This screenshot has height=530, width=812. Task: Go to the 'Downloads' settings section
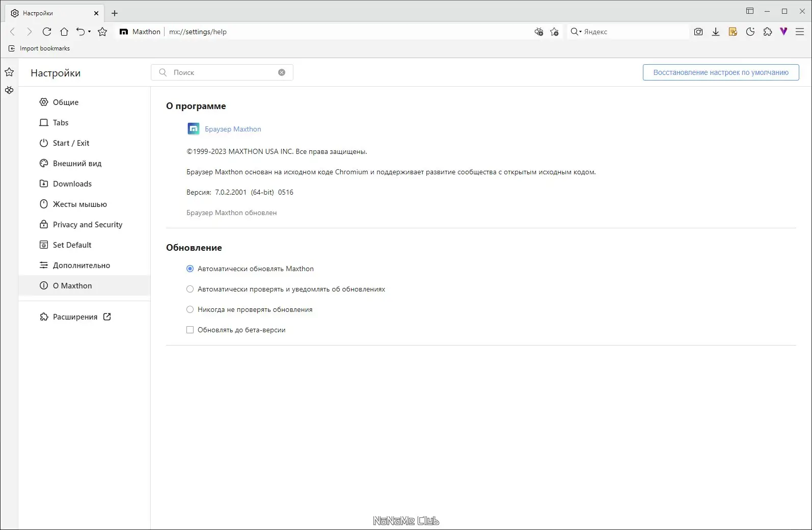[72, 184]
